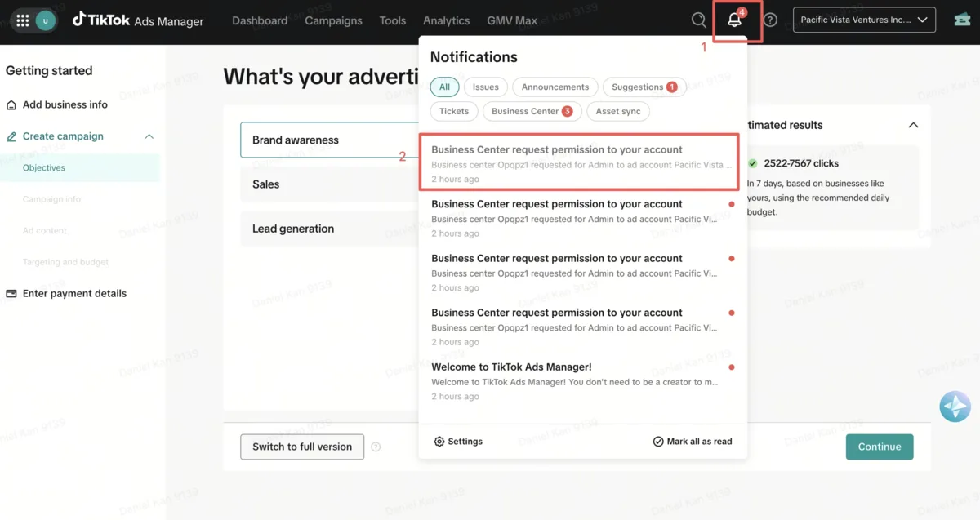This screenshot has height=520, width=980.
Task: Open the GMV Max menu
Action: 512,20
